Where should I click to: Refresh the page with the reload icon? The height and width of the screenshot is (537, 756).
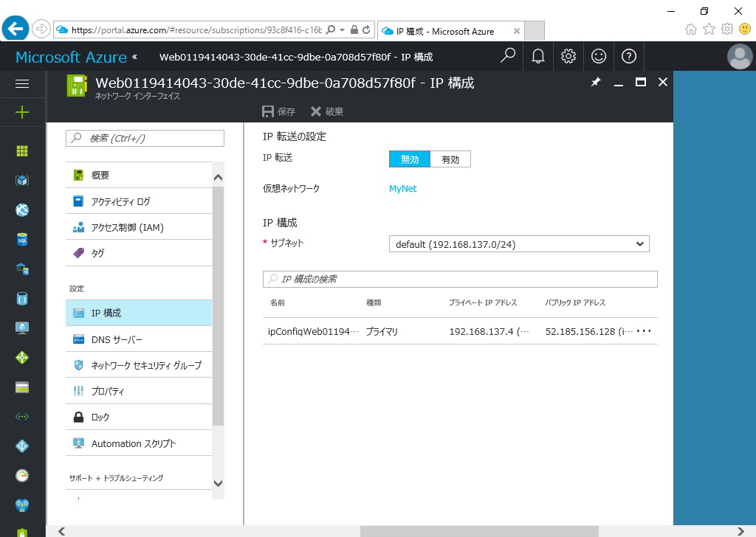(366, 30)
